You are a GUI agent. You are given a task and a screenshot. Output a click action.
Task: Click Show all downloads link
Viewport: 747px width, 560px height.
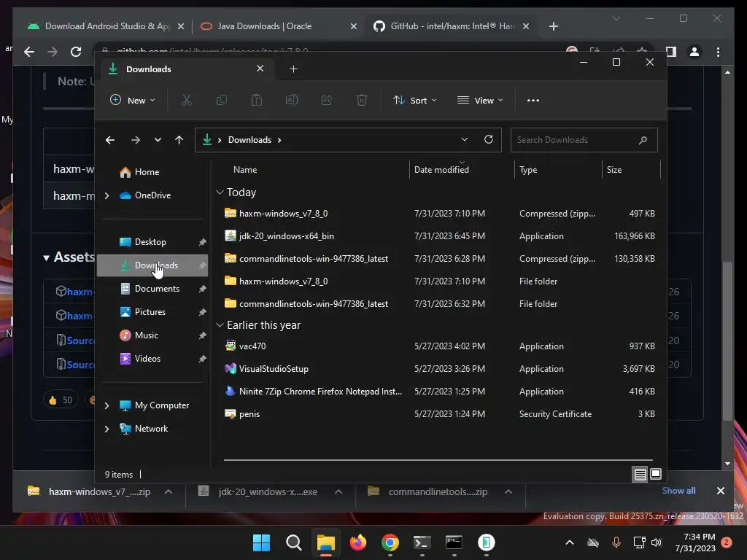click(x=678, y=491)
